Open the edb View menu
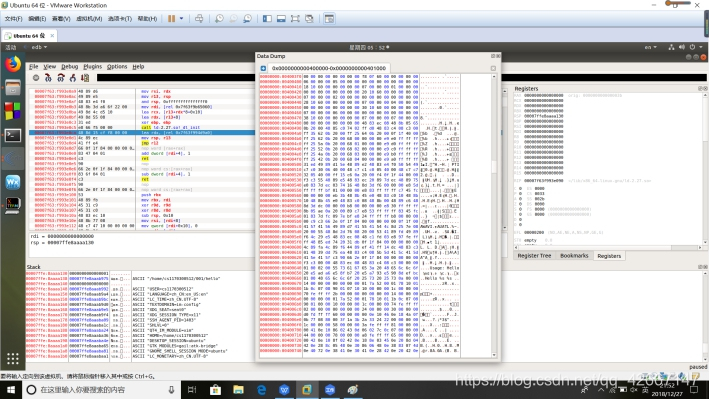Viewport: 709px width, 399px height. coord(49,66)
